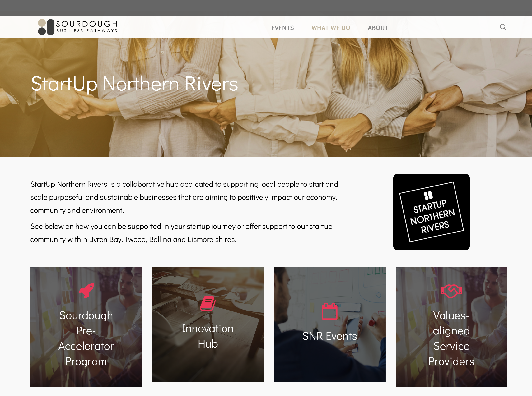
Task: Click the red rocket icon
Action: click(86, 291)
